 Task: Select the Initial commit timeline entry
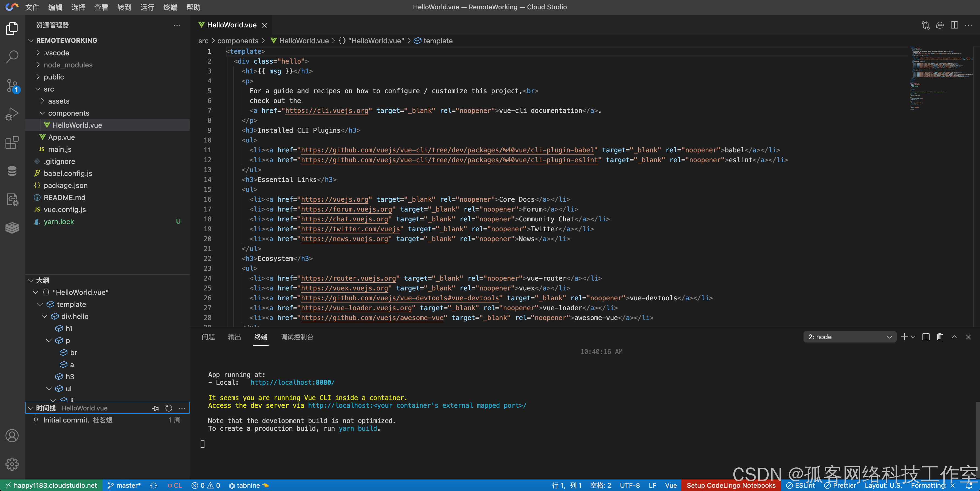coord(107,420)
